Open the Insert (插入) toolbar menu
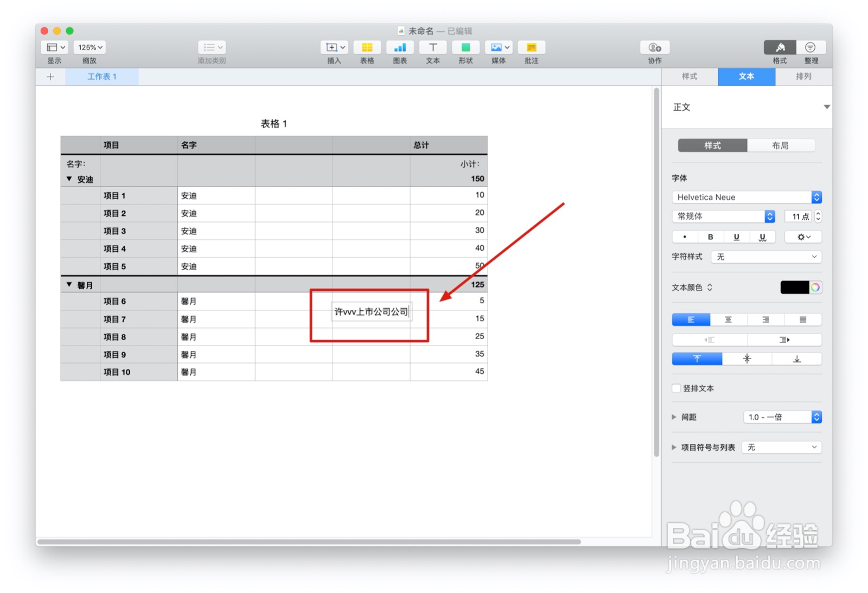Screen dimensions: 868x593 (x=334, y=47)
